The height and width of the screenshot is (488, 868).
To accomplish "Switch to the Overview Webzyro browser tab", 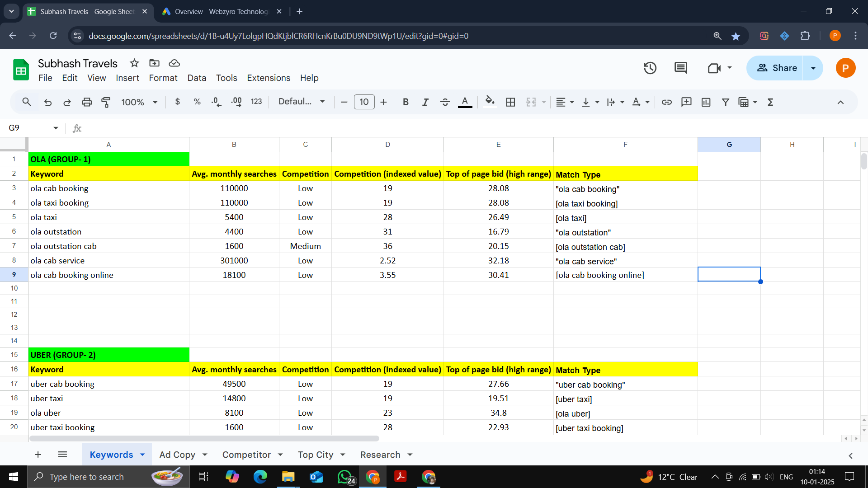I will pyautogui.click(x=222, y=11).
